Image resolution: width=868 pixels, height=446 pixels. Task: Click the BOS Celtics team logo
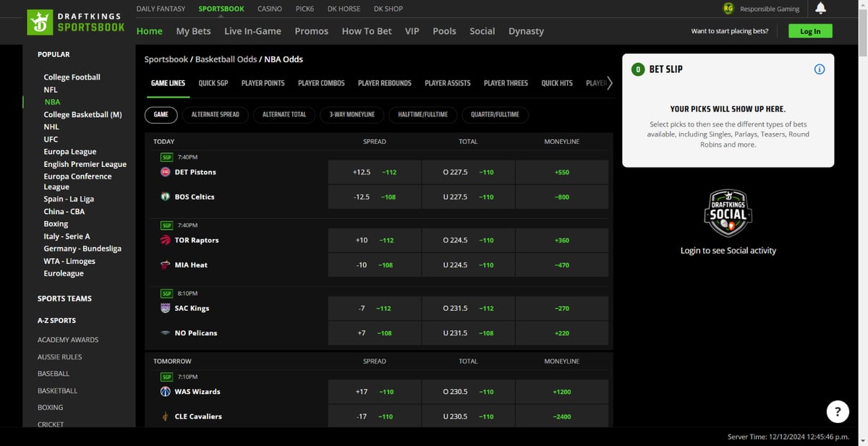(x=166, y=197)
